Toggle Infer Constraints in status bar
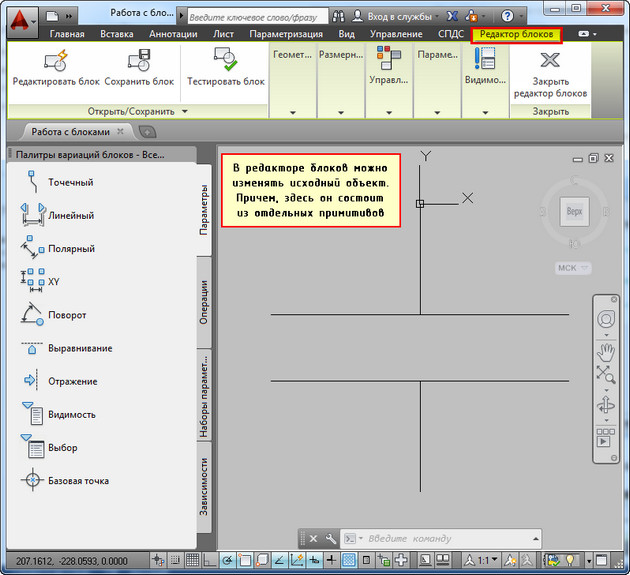 (158, 560)
